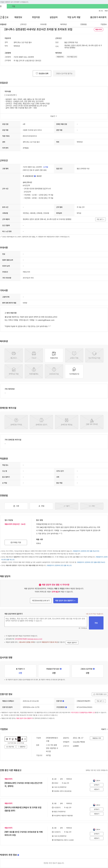Viewport: 108px width, 868px height.
Task: Switch to the 복리후생 tab
Action: coord(63,24)
